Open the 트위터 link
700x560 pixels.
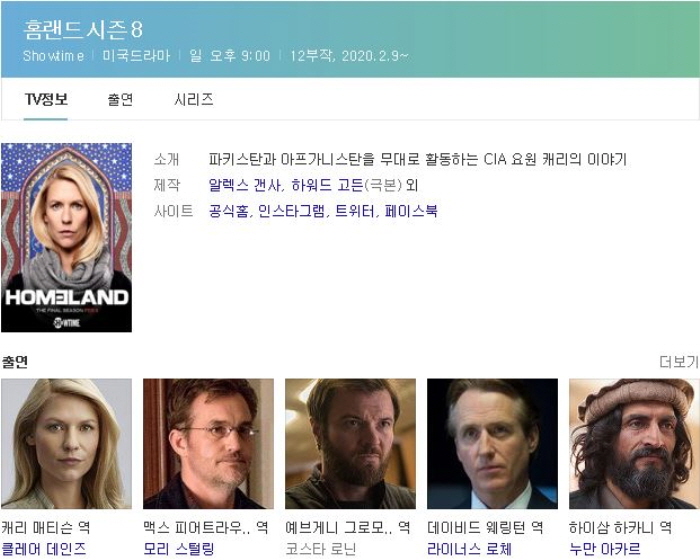(x=354, y=211)
